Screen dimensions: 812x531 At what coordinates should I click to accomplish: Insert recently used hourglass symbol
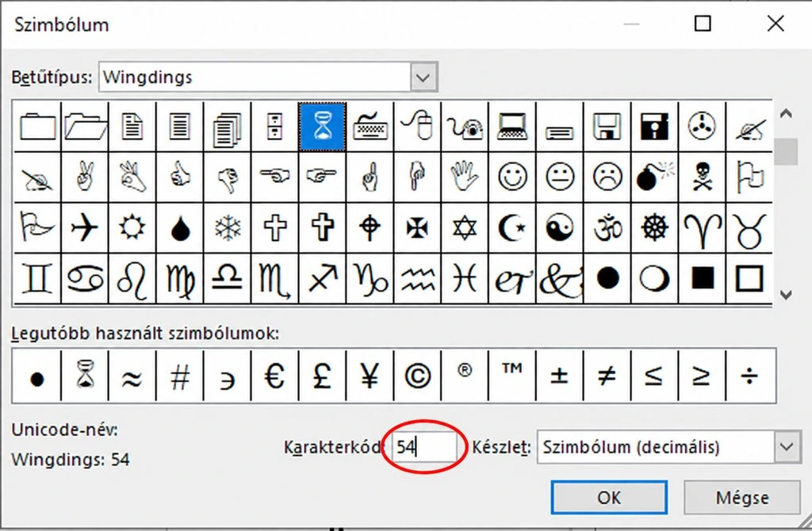(x=85, y=376)
